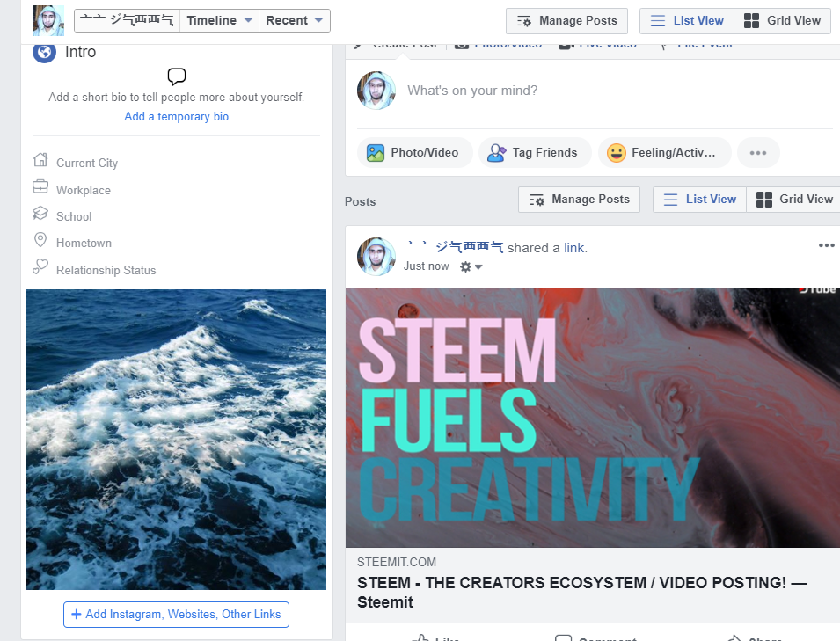Viewport: 840px width, 641px height.
Task: Click the Intro heading text
Action: point(80,52)
